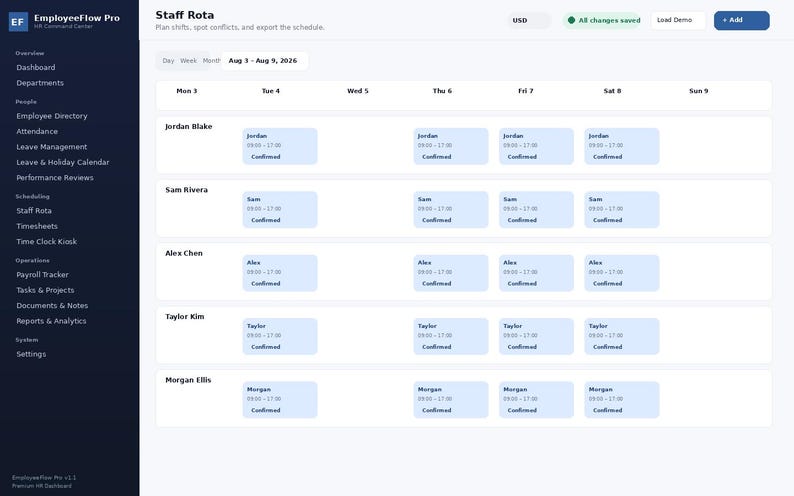Open Alex's Friday shift card
Viewport: 794px width, 496px height.
[536, 273]
